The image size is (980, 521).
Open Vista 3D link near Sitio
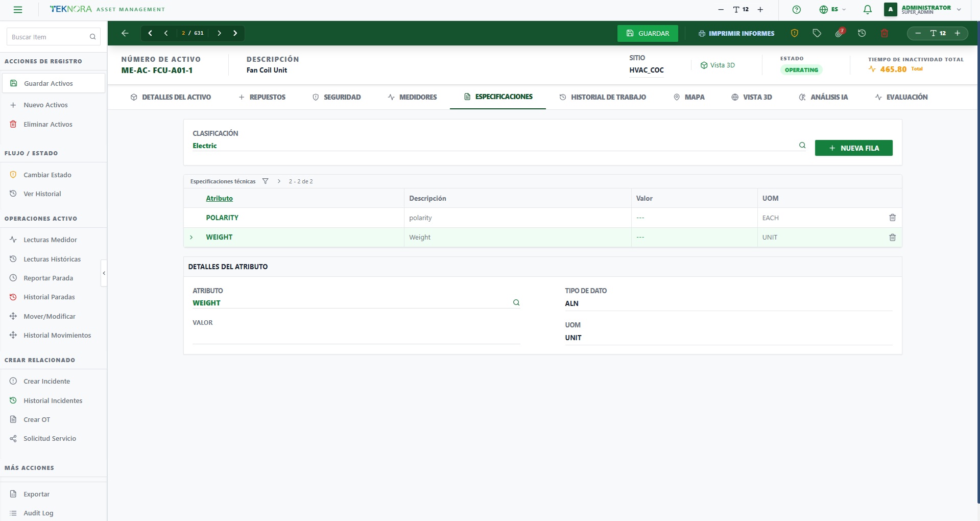pyautogui.click(x=717, y=65)
